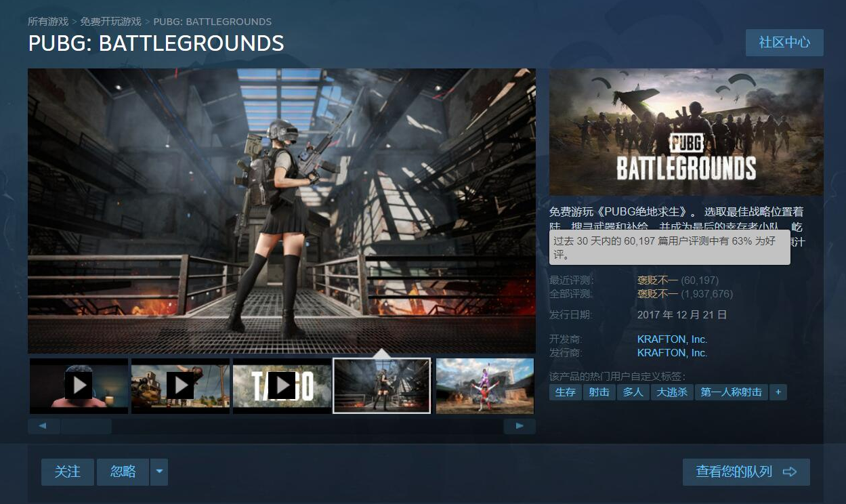Click the 该产品的热门用户自定义标签 label
The height and width of the screenshot is (504, 846).
[617, 376]
